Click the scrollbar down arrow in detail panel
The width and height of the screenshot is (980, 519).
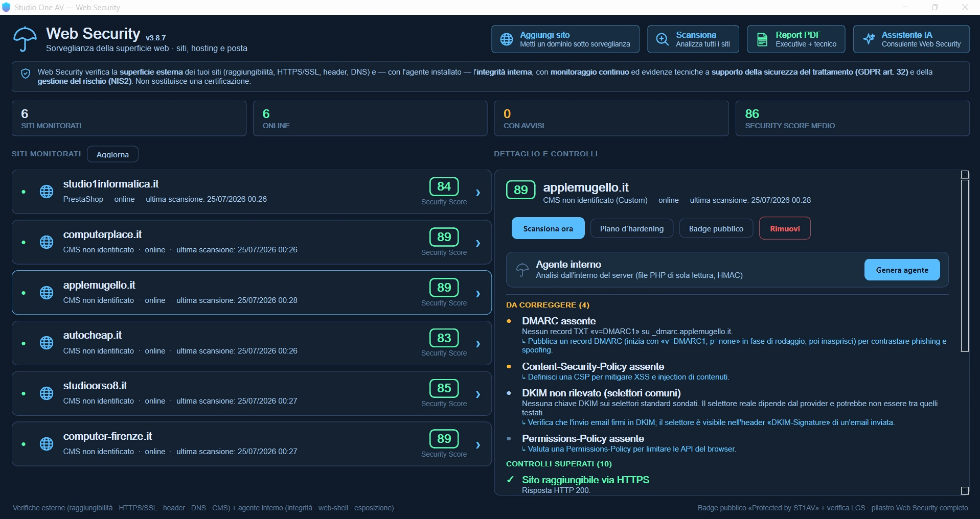[965, 491]
